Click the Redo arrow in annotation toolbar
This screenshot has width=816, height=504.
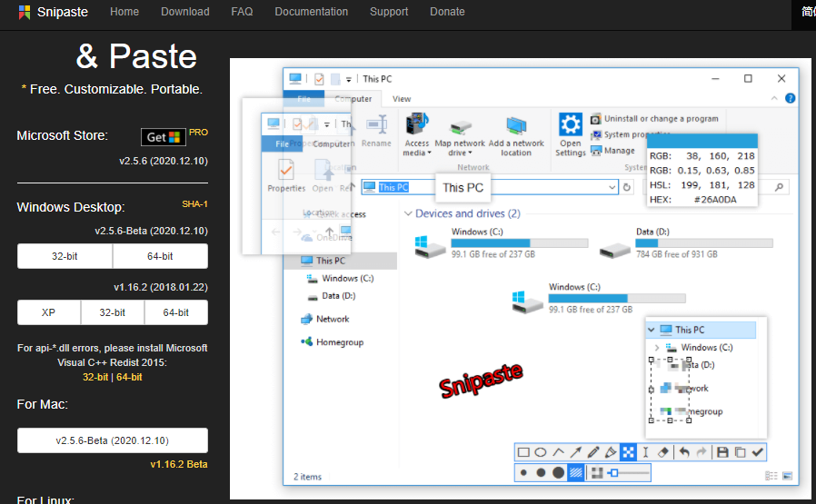[x=702, y=452]
